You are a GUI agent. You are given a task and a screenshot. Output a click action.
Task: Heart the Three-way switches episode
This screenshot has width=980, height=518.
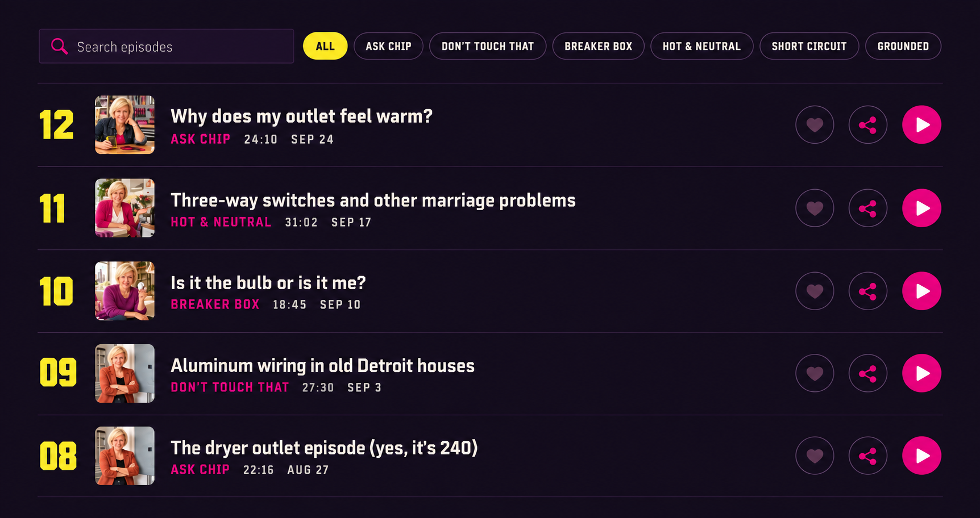[x=815, y=208]
